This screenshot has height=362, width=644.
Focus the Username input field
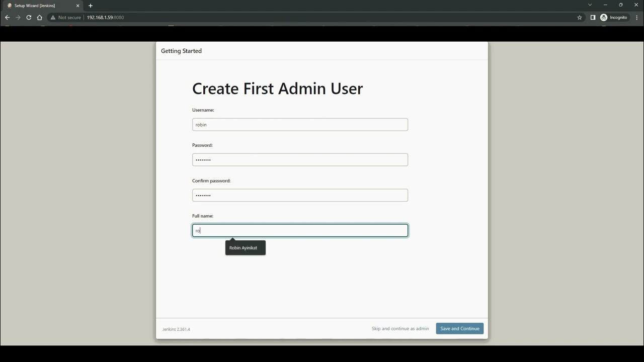coord(300,125)
